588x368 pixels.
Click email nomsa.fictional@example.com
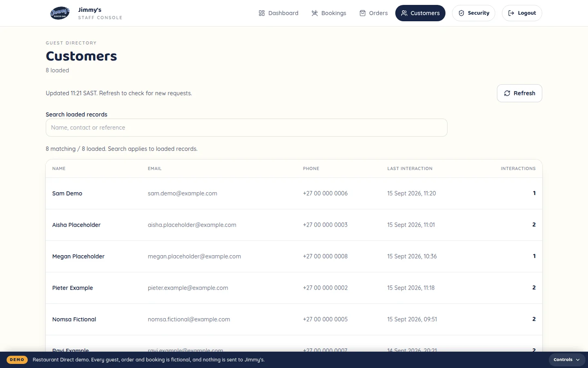pos(189,319)
